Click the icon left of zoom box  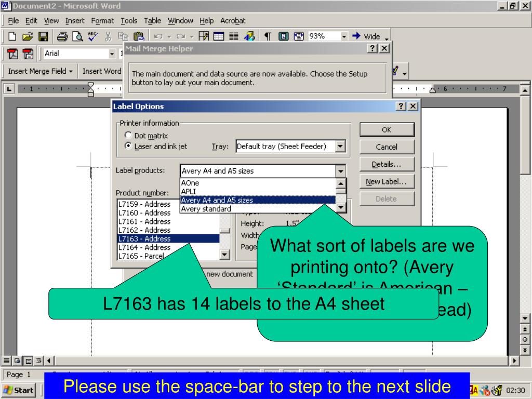pyautogui.click(x=299, y=36)
